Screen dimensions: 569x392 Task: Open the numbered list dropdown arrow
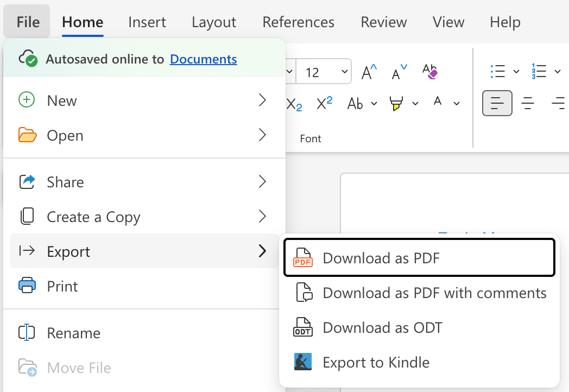pyautogui.click(x=558, y=71)
